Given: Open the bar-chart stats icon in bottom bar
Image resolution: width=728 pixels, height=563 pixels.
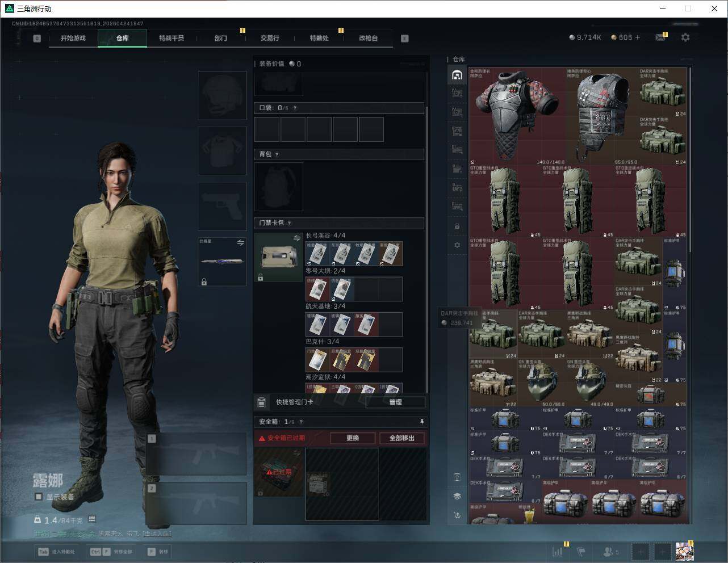Looking at the screenshot, I should tap(558, 551).
